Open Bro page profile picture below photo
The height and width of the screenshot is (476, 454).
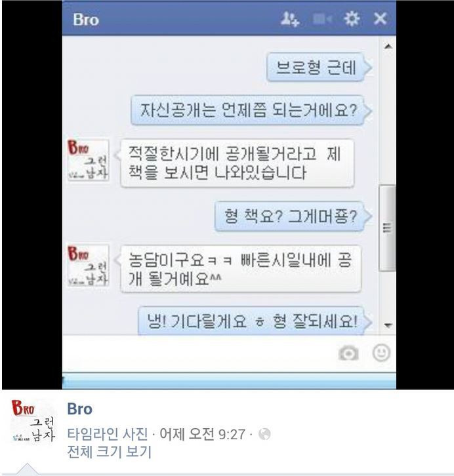click(33, 422)
